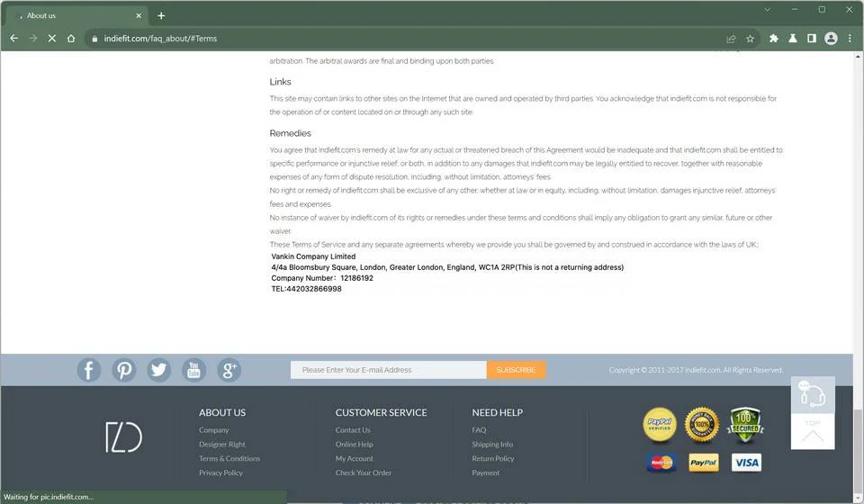Click the Remedies section heading

(290, 133)
